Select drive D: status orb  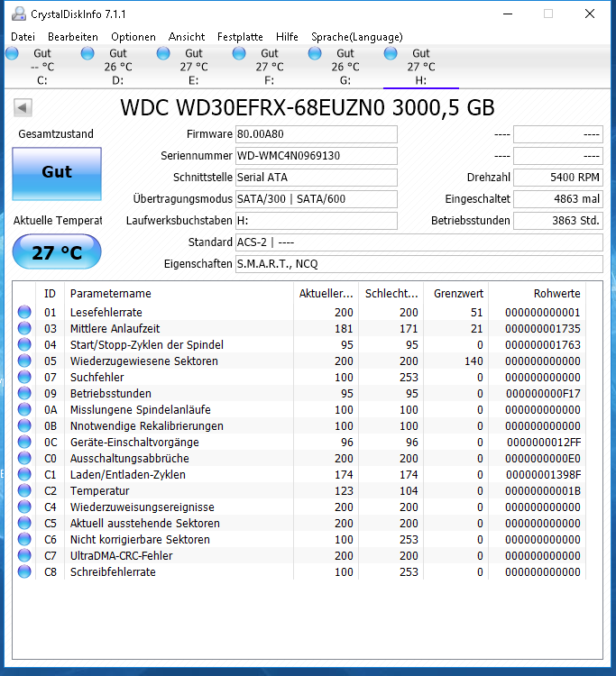pyautogui.click(x=87, y=54)
